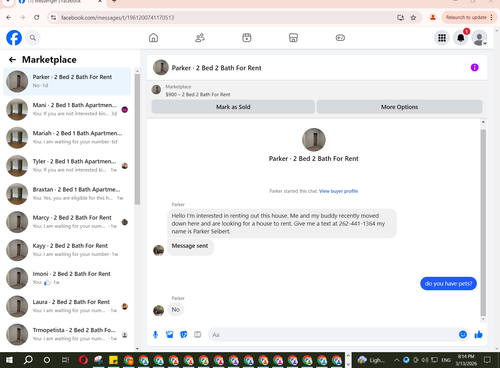Open the Marketplace storefront icon in the top bar
This screenshot has height=368, width=500.
coord(293,38)
